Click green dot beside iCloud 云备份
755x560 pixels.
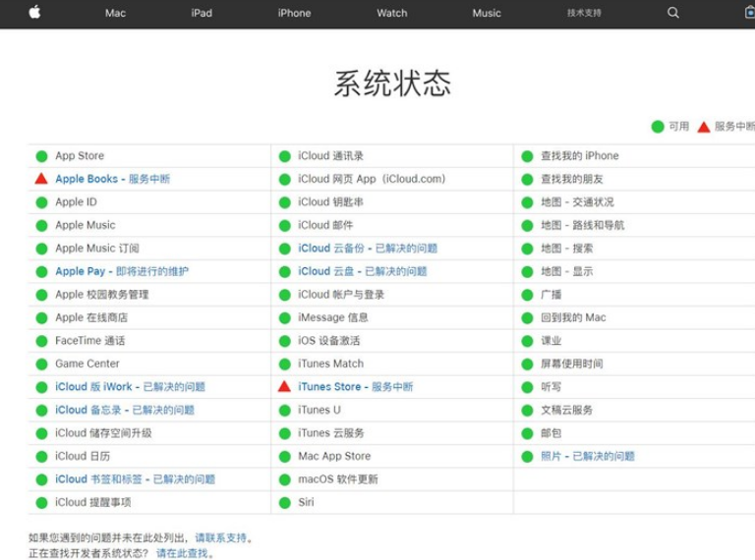(x=285, y=249)
